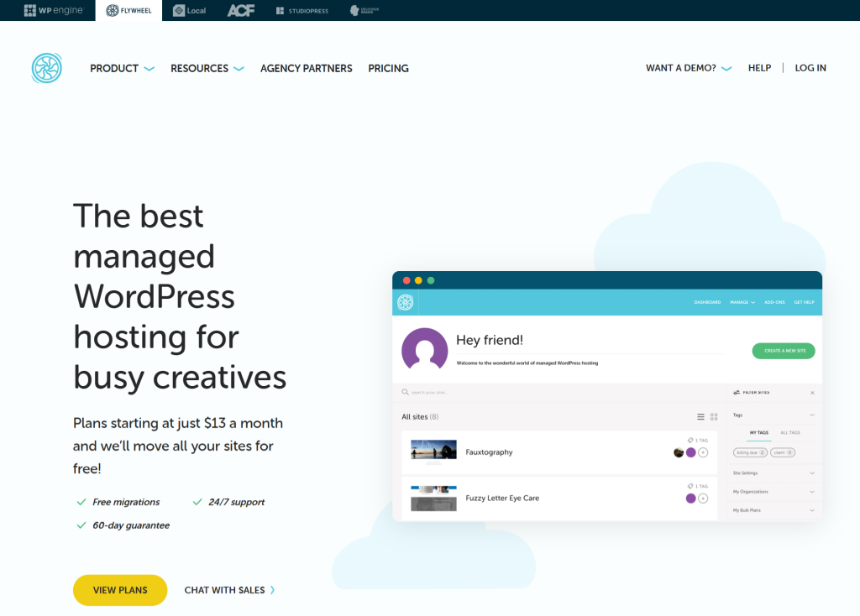
Task: Switch to the Local brand tab
Action: pyautogui.click(x=189, y=10)
